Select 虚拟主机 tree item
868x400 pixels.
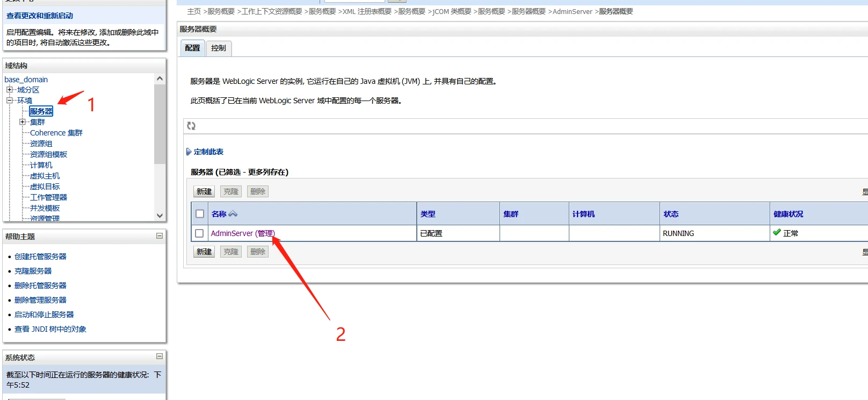[45, 176]
